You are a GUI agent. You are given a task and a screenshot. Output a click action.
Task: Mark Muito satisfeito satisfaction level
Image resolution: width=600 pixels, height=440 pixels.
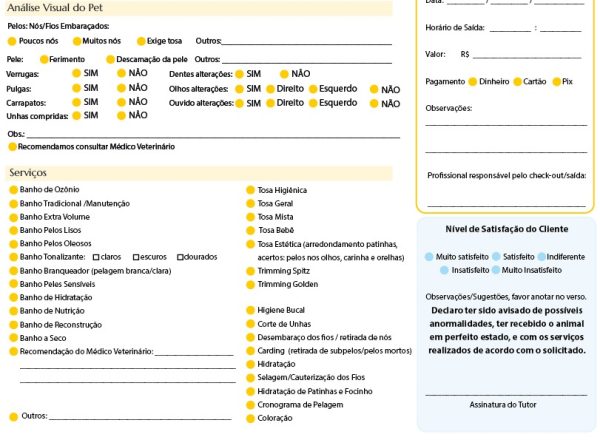point(429,257)
